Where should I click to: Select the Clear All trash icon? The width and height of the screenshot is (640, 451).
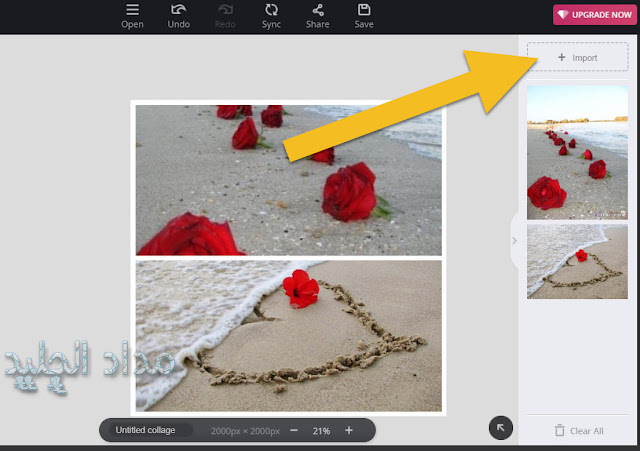click(x=560, y=431)
